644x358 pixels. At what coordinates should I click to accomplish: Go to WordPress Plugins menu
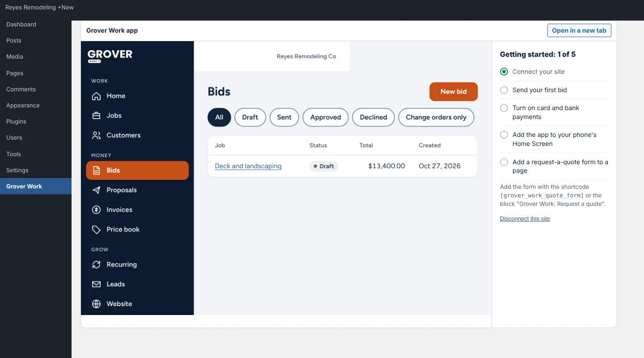pyautogui.click(x=36, y=122)
